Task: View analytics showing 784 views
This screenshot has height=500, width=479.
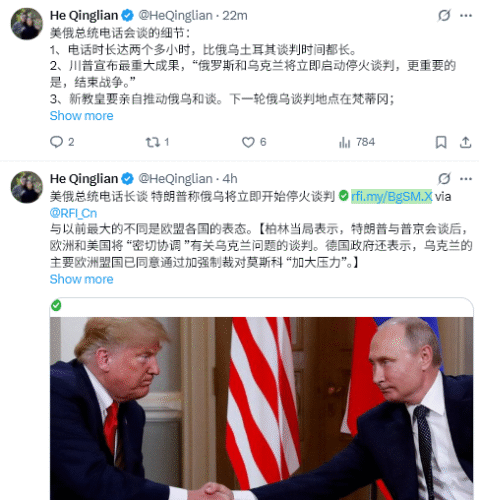Action: click(357, 142)
